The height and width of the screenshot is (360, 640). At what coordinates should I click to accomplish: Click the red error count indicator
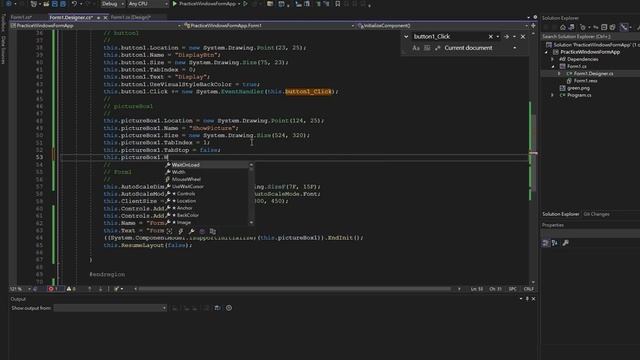pos(53,289)
